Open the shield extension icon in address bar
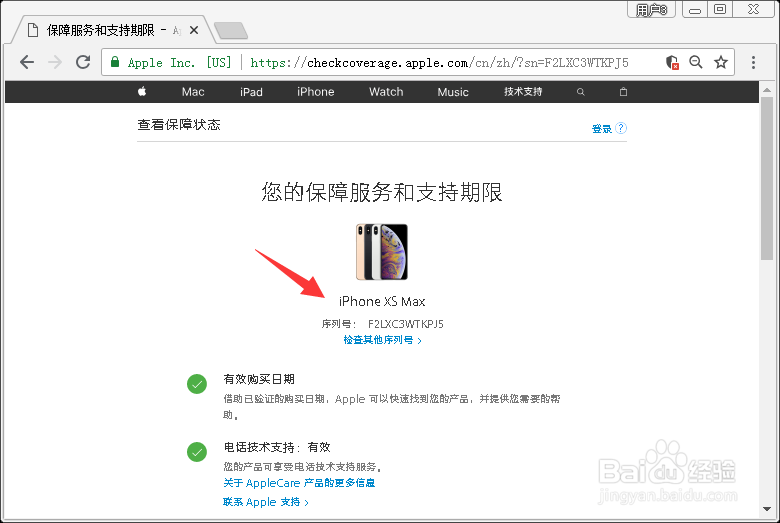780x523 pixels. pyautogui.click(x=672, y=62)
